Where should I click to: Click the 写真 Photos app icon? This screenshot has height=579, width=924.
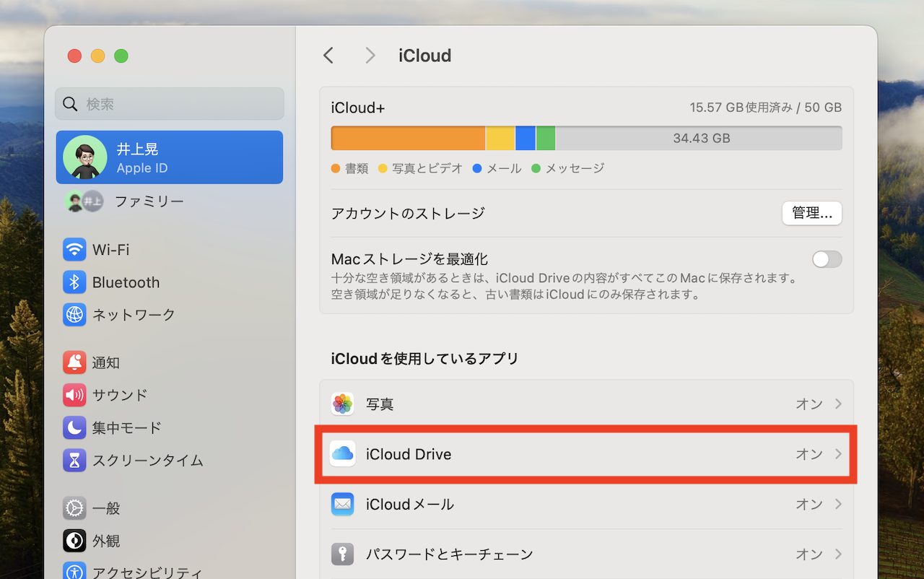[x=343, y=404]
